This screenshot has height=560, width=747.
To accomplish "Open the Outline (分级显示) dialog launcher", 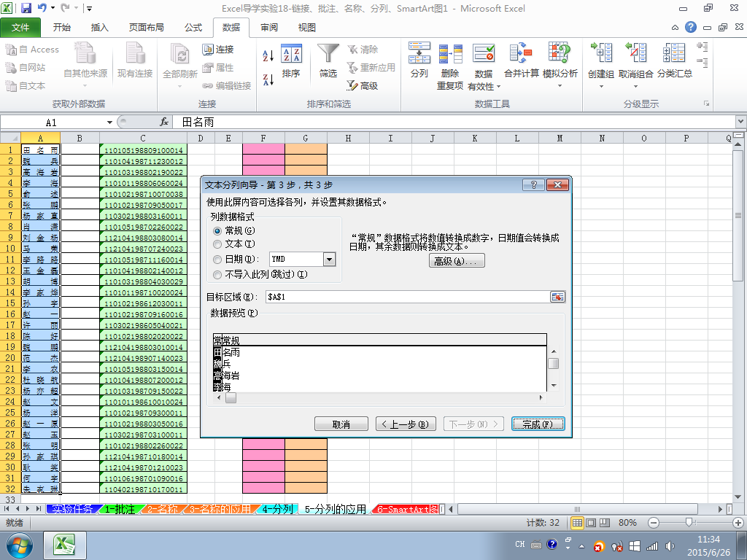I will (706, 104).
